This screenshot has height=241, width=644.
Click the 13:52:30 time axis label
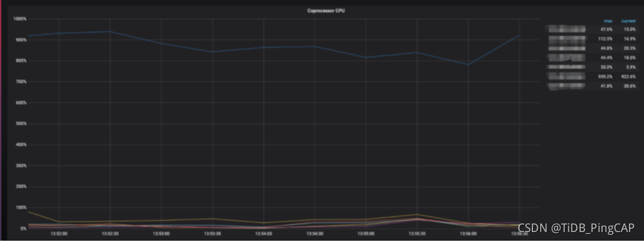point(110,234)
